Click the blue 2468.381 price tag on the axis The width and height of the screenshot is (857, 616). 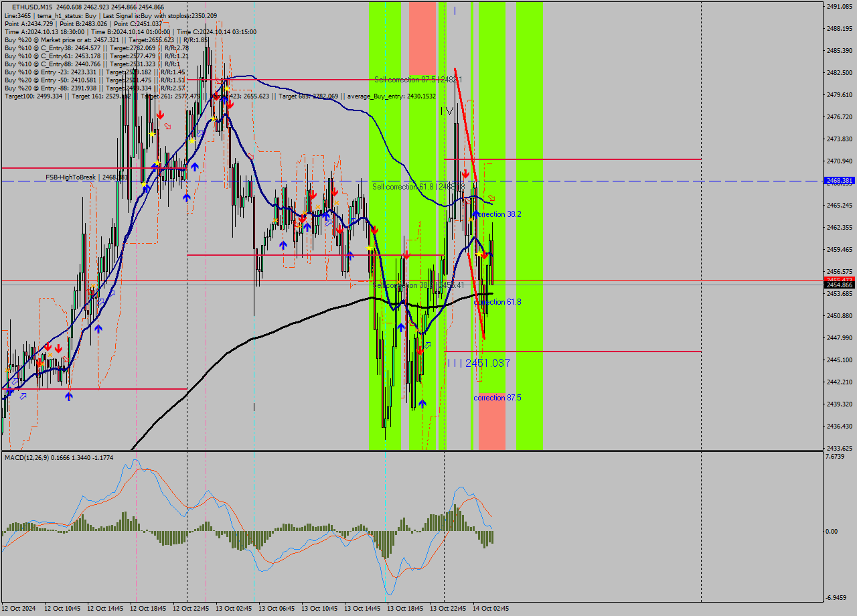pos(840,181)
